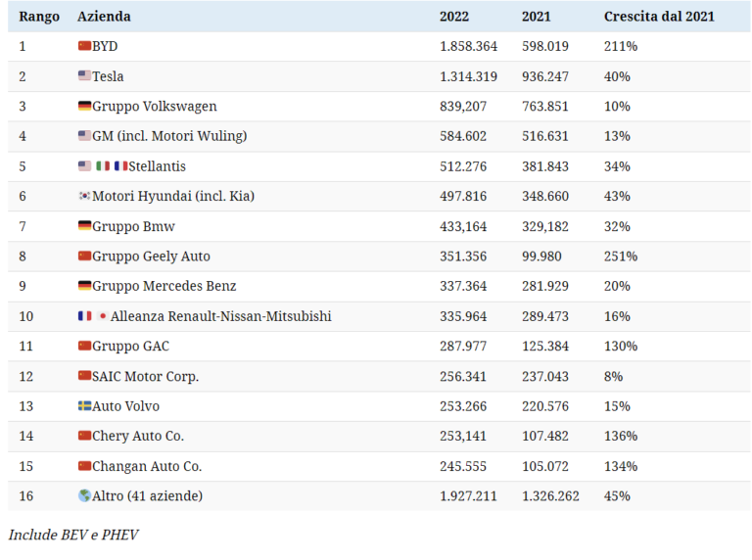Image resolution: width=752 pixels, height=560 pixels.
Task: Select the 2022 column header
Action: [454, 17]
